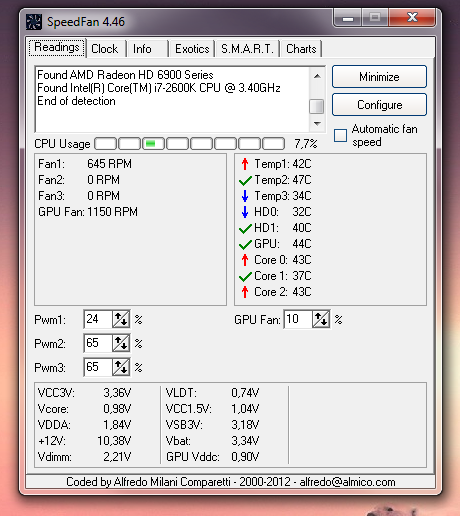
Task: Maximize the SpeedFan window
Action: [x=375, y=17]
